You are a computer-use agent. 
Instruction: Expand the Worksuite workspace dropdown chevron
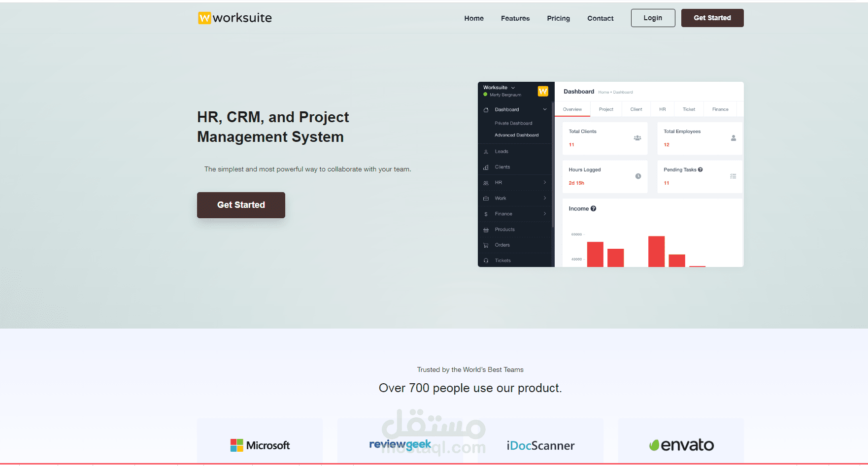point(513,88)
